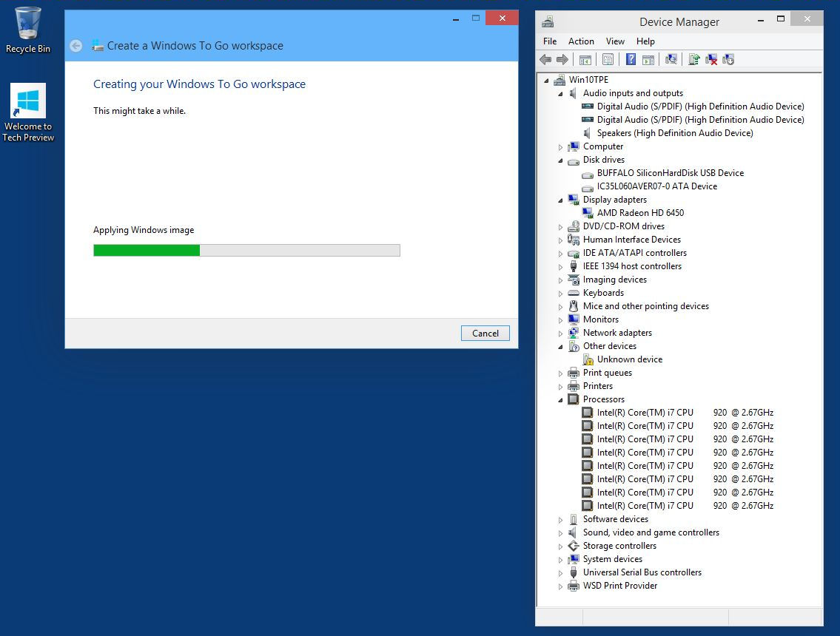Expand the Computer category
Screen dimensions: 840x636
tap(560, 147)
